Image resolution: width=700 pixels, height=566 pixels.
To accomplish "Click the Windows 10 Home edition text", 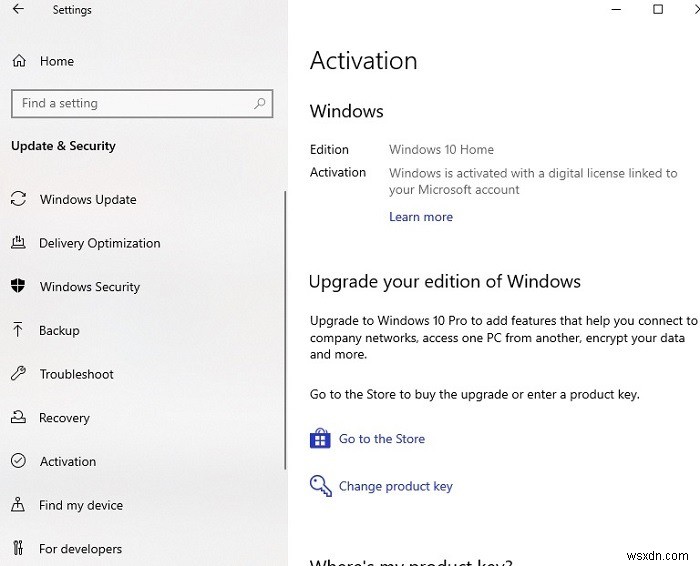I will (x=441, y=150).
